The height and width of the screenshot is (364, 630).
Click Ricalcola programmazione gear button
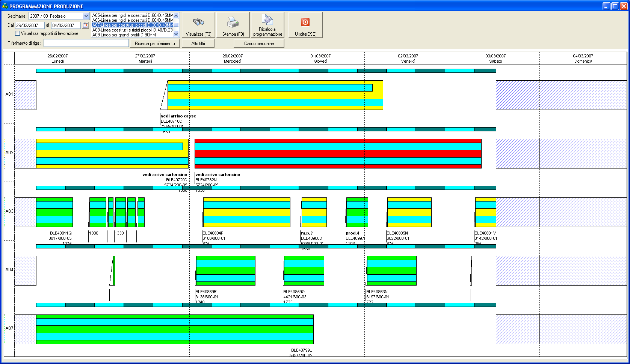pos(267,25)
